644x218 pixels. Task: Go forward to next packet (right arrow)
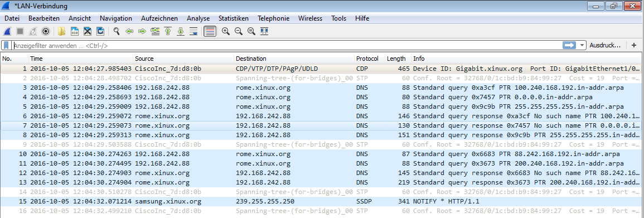pyautogui.click(x=142, y=31)
